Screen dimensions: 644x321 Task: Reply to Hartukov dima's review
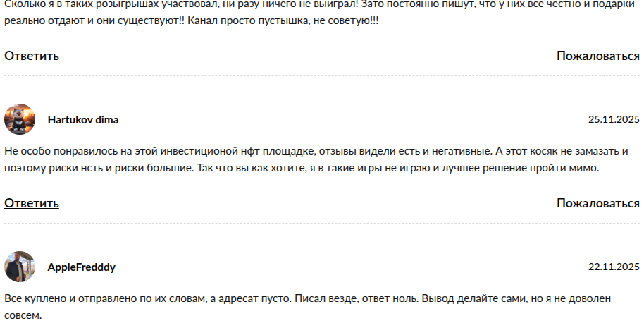(32, 203)
